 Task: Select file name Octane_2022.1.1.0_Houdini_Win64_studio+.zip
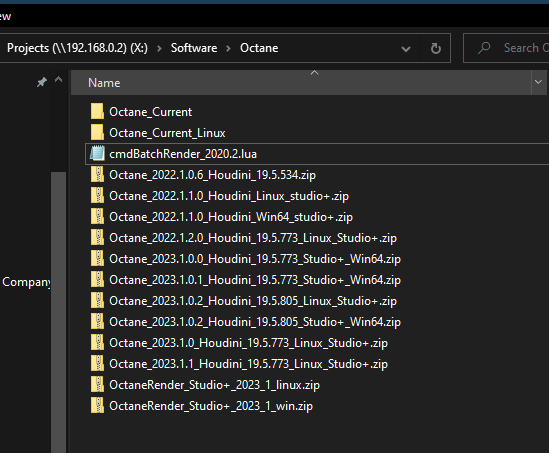(x=231, y=217)
